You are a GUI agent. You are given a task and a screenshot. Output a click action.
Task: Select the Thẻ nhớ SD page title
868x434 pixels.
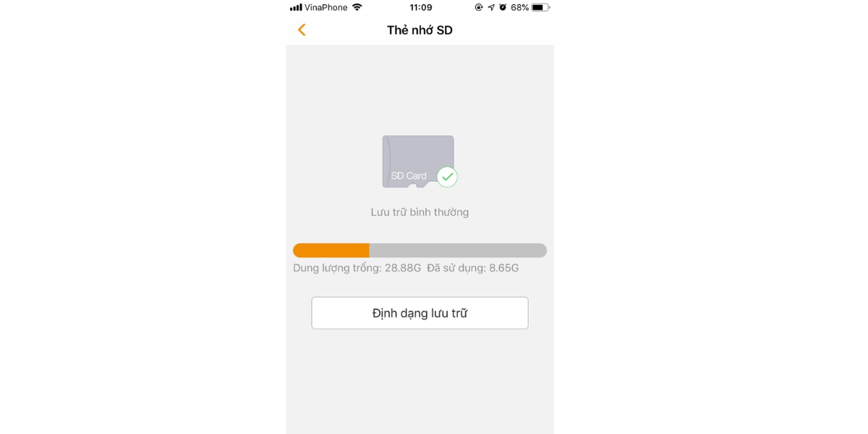(x=420, y=30)
